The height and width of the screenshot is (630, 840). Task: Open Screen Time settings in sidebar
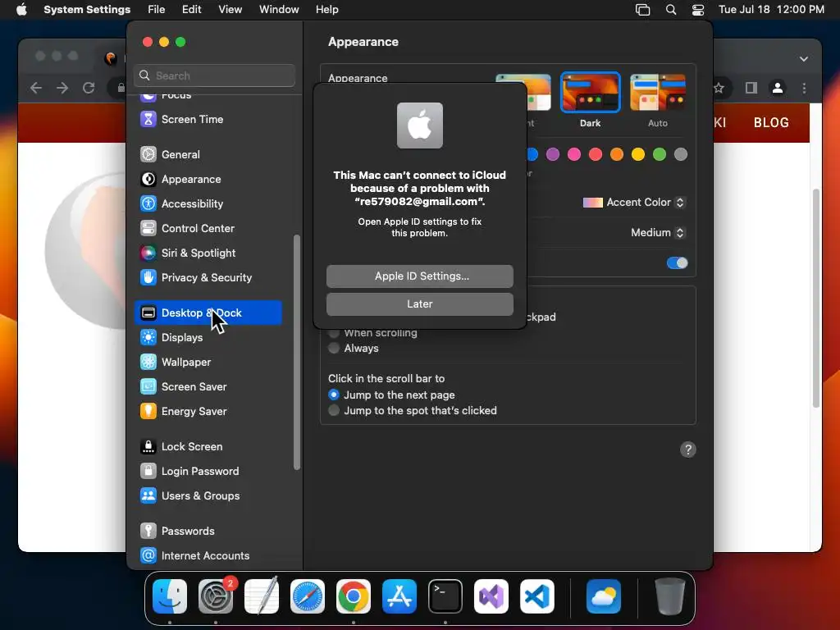point(208,119)
